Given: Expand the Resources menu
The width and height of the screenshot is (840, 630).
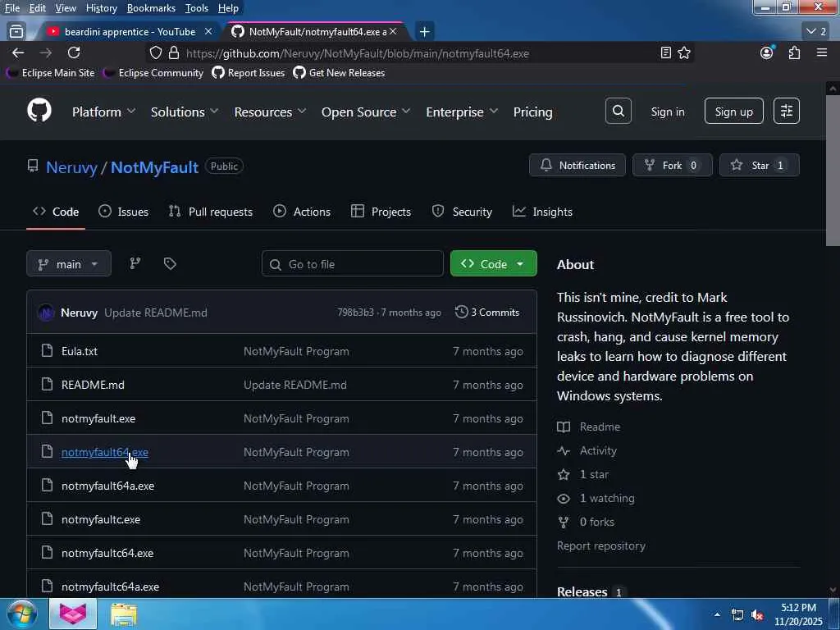Looking at the screenshot, I should pos(270,112).
